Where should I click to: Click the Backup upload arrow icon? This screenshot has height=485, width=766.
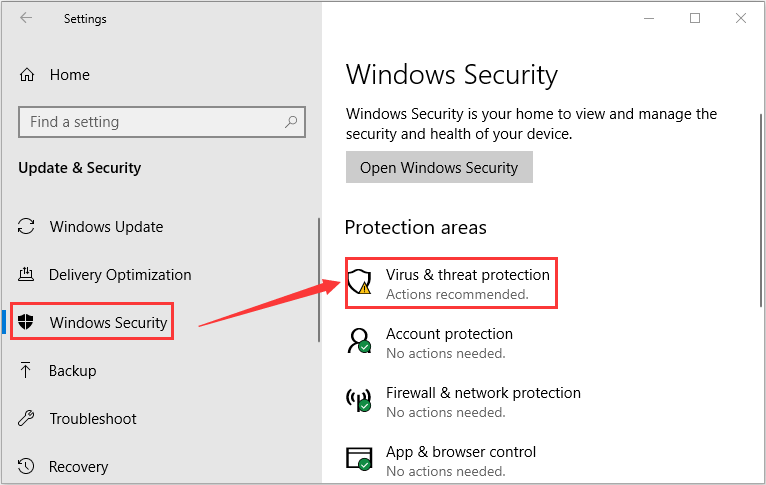click(25, 370)
